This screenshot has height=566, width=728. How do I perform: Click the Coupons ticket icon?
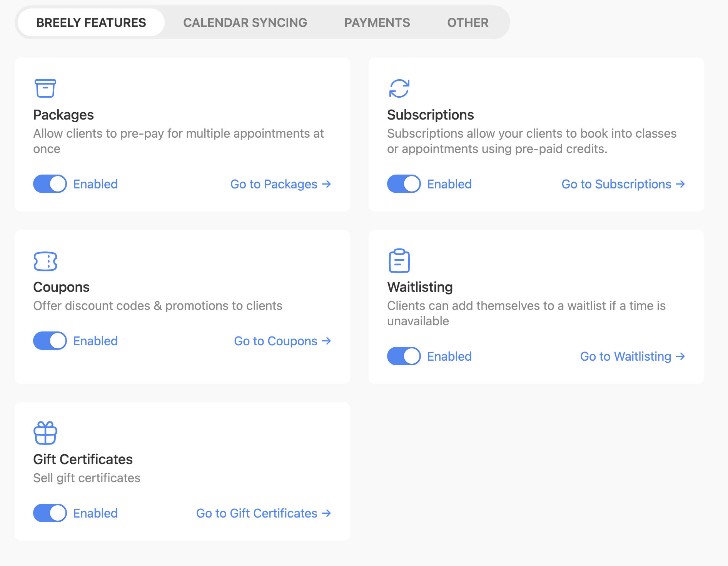tap(45, 261)
